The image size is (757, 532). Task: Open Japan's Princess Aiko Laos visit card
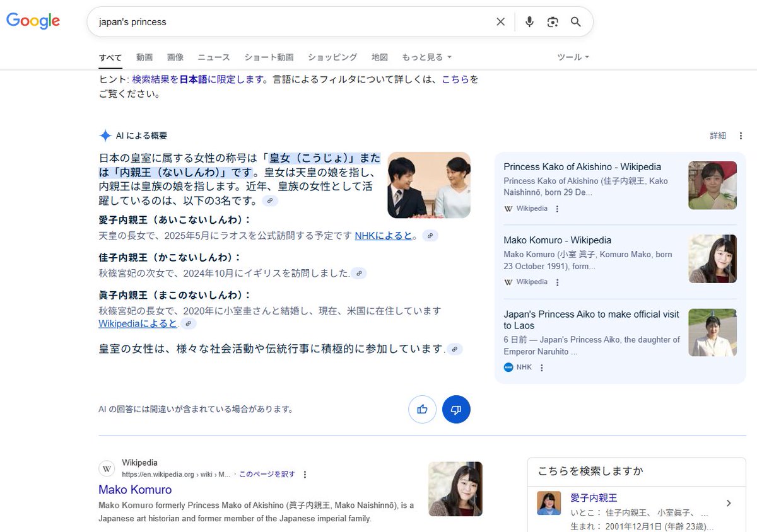pyautogui.click(x=591, y=320)
